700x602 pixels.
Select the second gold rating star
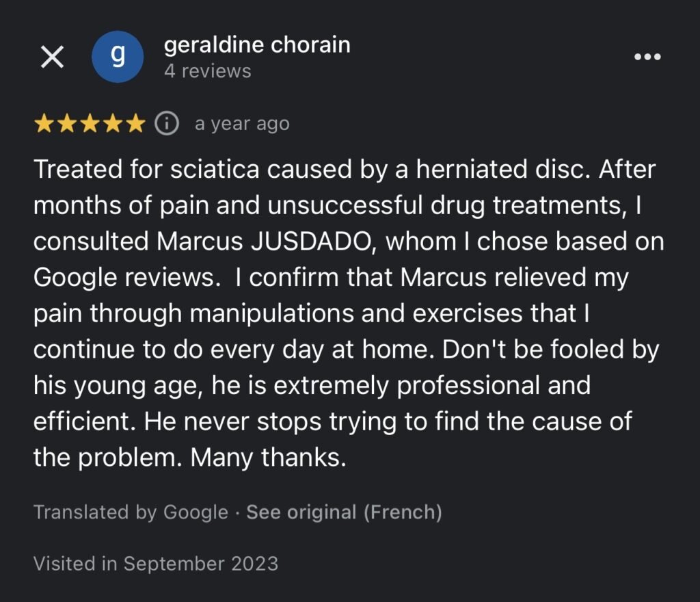pyautogui.click(x=67, y=123)
